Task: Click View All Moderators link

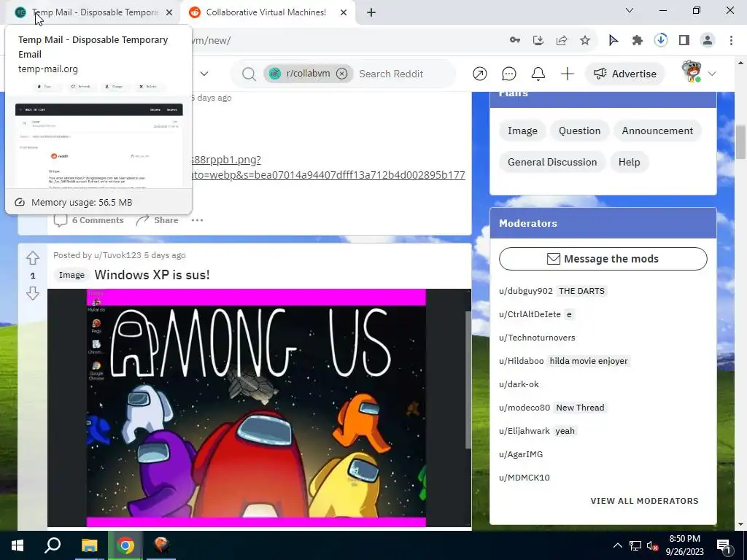Action: [645, 501]
